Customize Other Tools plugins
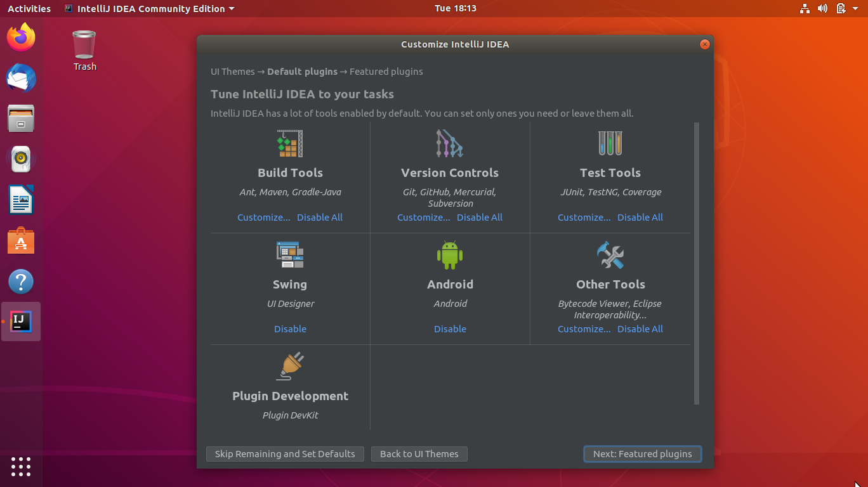Viewport: 868px width, 487px height. click(x=584, y=328)
